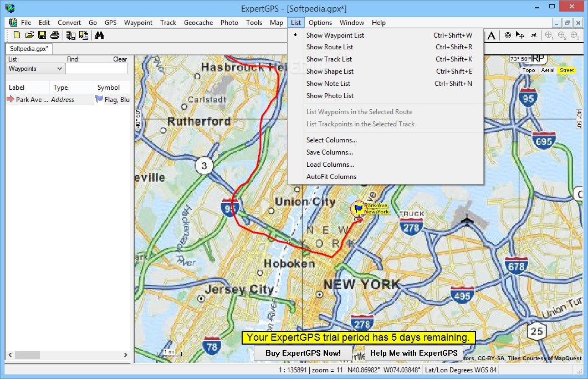The width and height of the screenshot is (588, 379).
Task: Open the Track menu
Action: pyautogui.click(x=168, y=23)
